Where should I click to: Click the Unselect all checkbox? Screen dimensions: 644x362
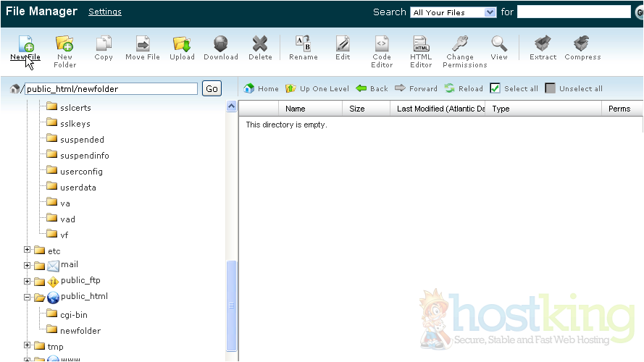551,88
